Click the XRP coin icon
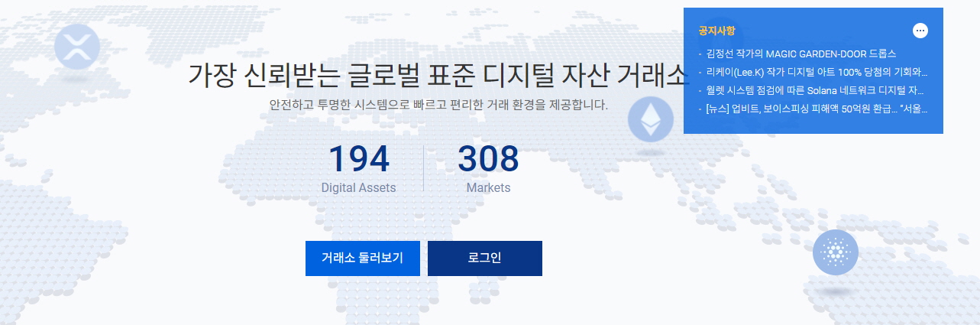The height and width of the screenshot is (325, 980). pyautogui.click(x=77, y=45)
